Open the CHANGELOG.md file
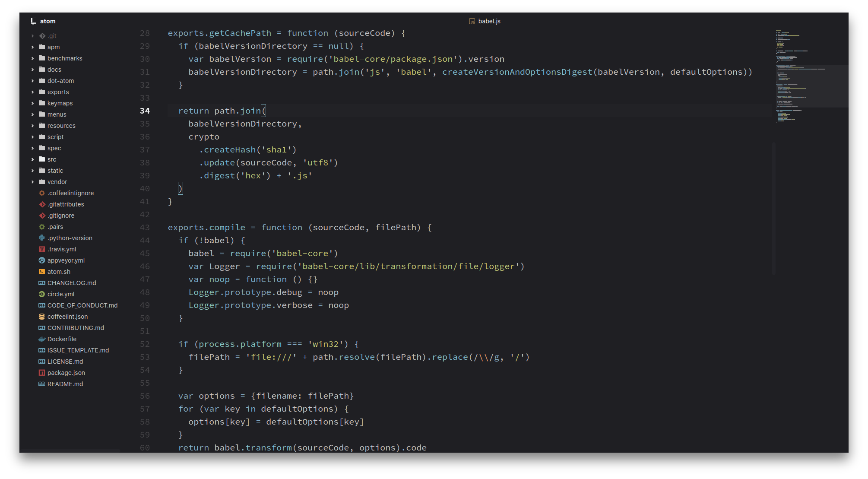This screenshot has width=868, height=479. [72, 283]
